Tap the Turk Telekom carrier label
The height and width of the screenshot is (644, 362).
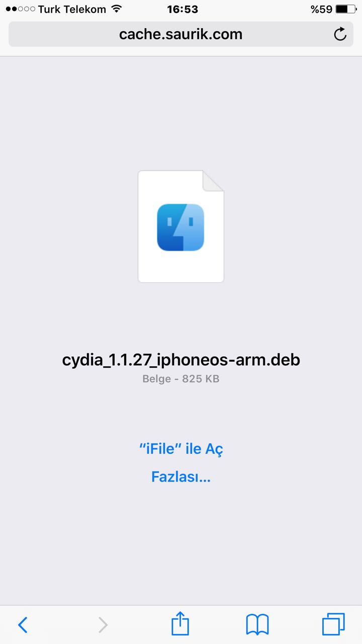pyautogui.click(x=72, y=9)
